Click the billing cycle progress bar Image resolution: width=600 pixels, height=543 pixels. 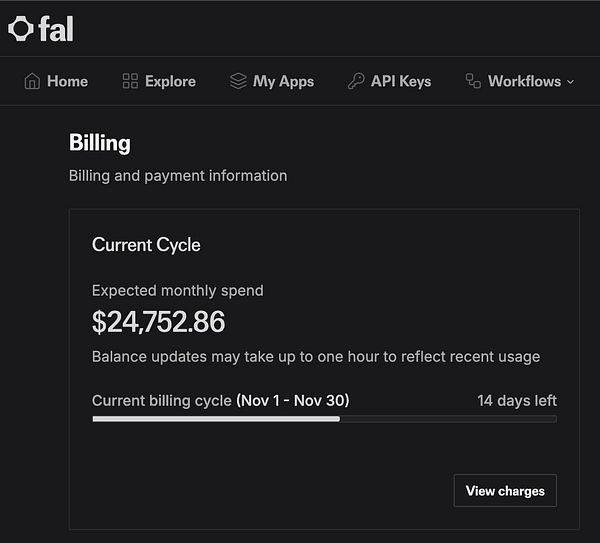coord(324,419)
